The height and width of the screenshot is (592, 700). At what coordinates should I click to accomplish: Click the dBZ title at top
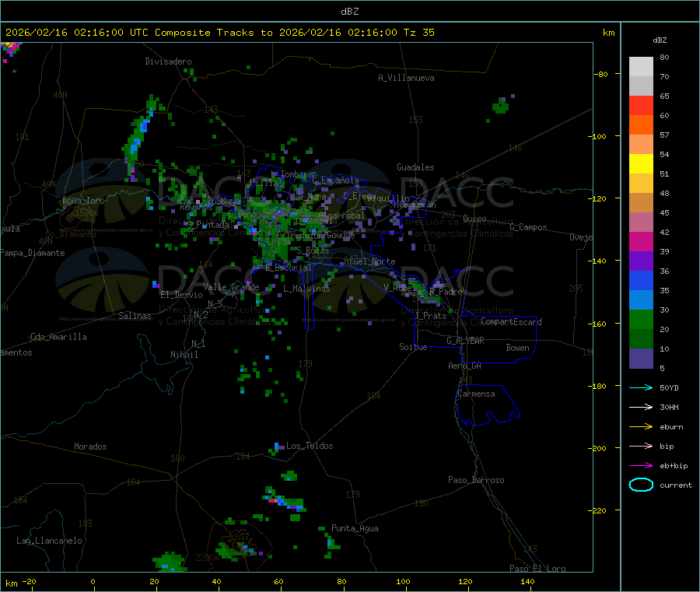click(349, 11)
